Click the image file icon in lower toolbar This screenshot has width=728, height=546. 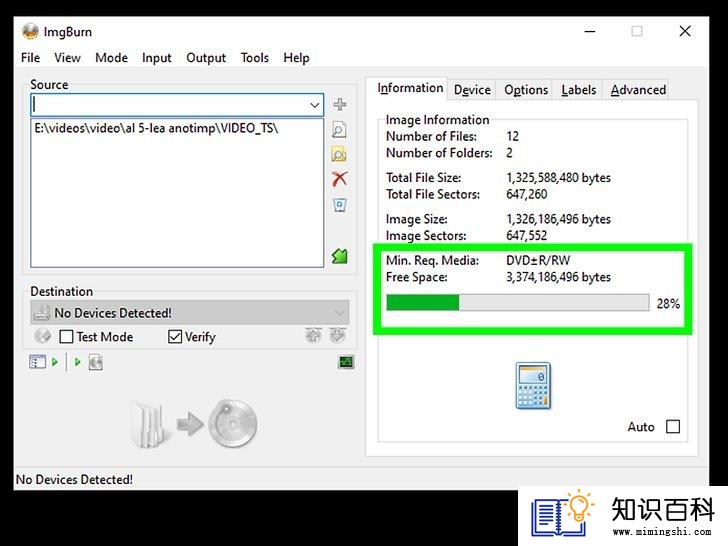click(x=96, y=362)
